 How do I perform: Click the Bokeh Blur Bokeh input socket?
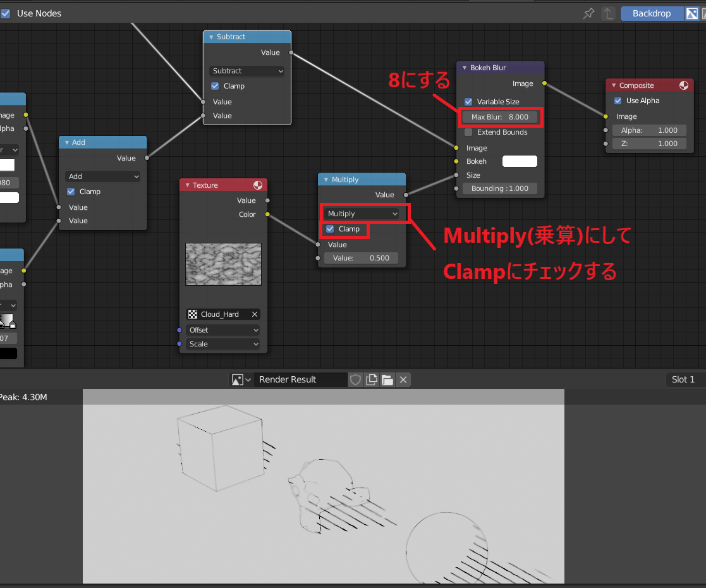point(456,161)
